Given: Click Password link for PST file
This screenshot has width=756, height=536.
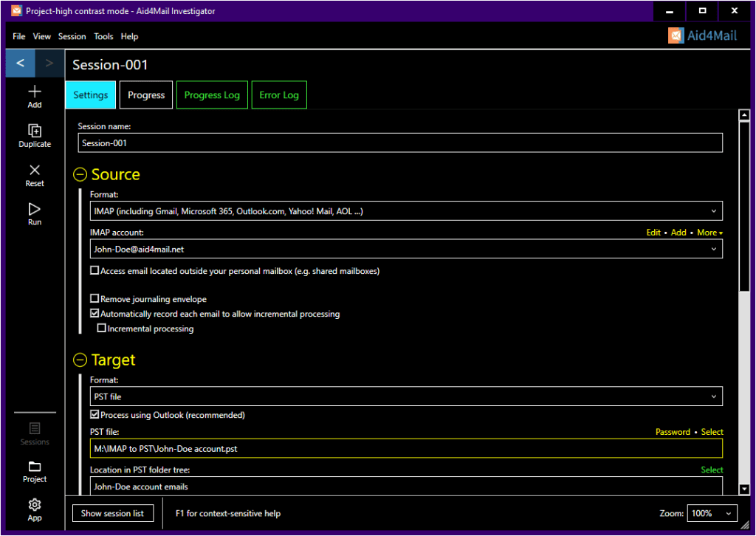Looking at the screenshot, I should 673,432.
